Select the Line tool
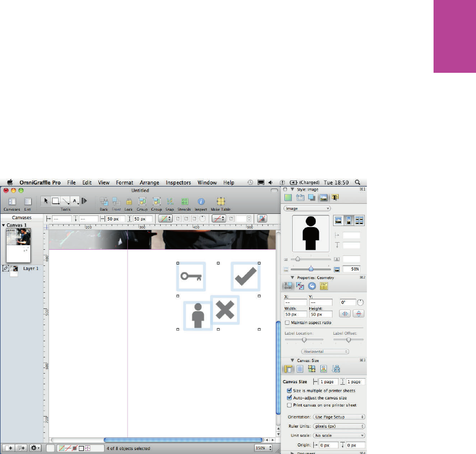 (x=65, y=201)
